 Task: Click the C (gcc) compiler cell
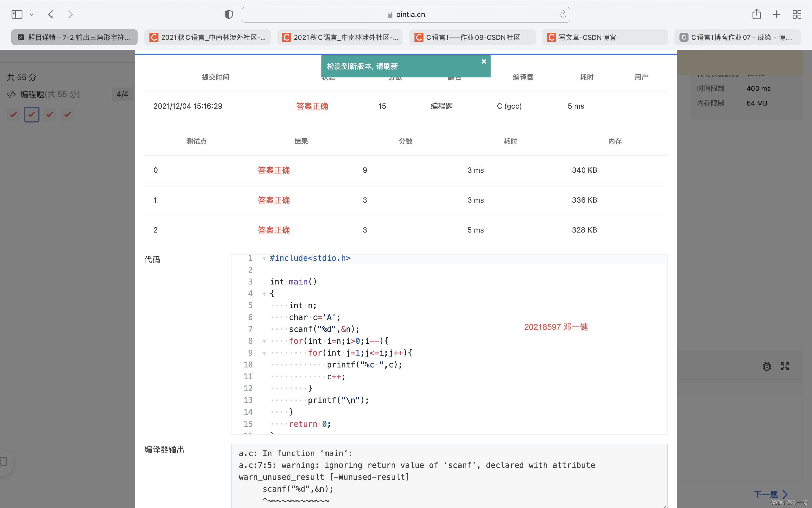(509, 106)
